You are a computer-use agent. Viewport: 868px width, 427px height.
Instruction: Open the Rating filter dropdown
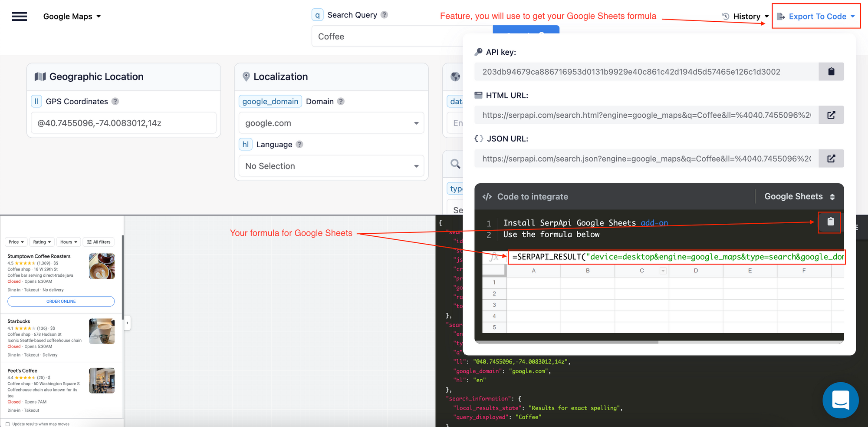click(42, 242)
